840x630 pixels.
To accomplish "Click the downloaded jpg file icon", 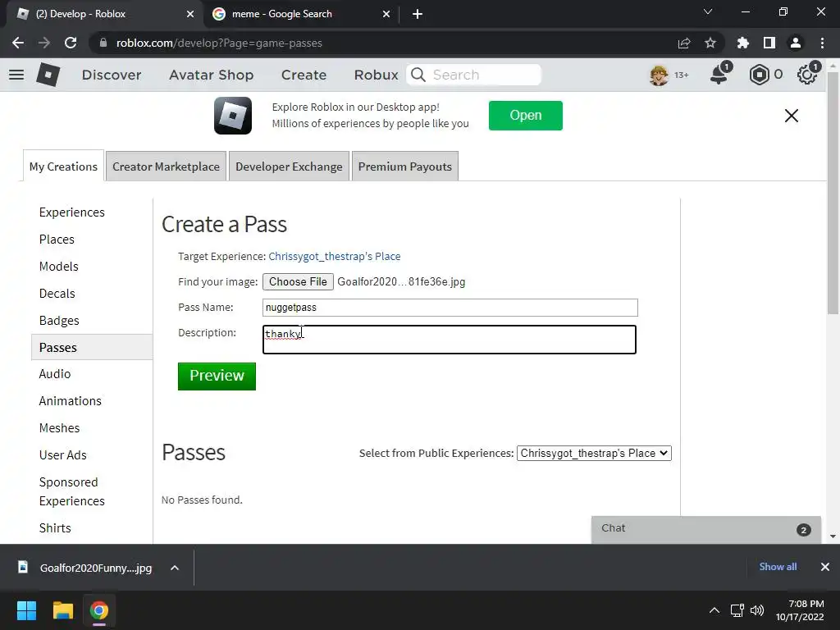I will (23, 567).
